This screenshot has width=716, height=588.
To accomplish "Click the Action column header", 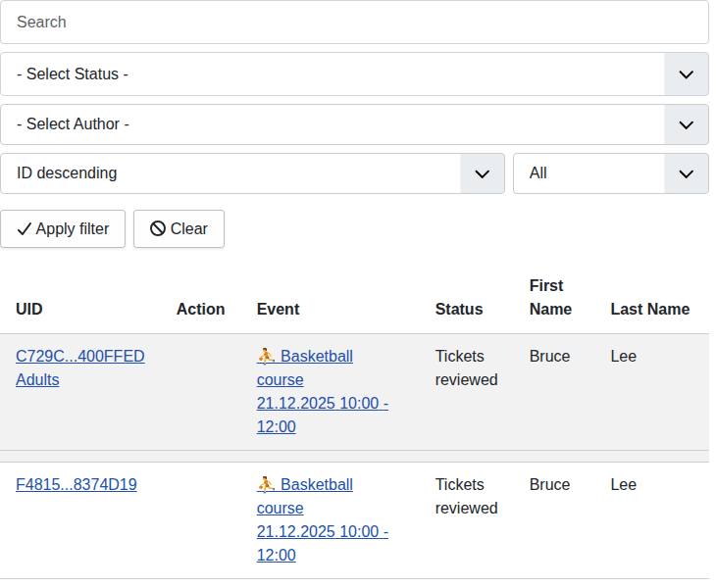I will point(200,309).
